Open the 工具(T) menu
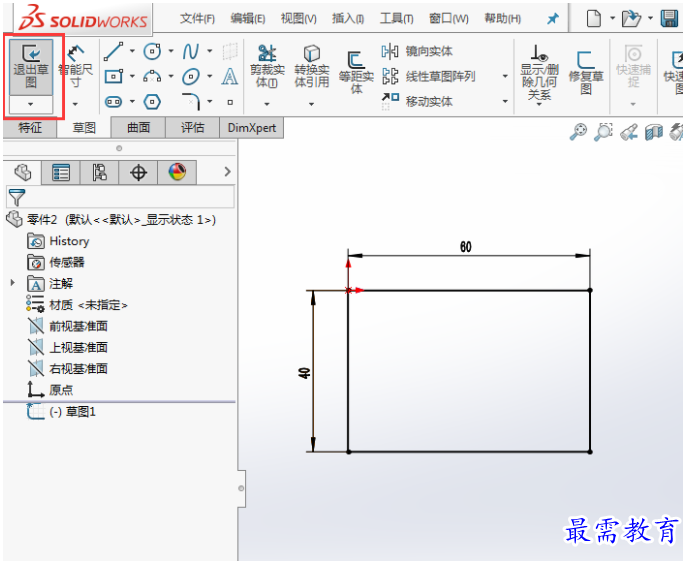 397,18
